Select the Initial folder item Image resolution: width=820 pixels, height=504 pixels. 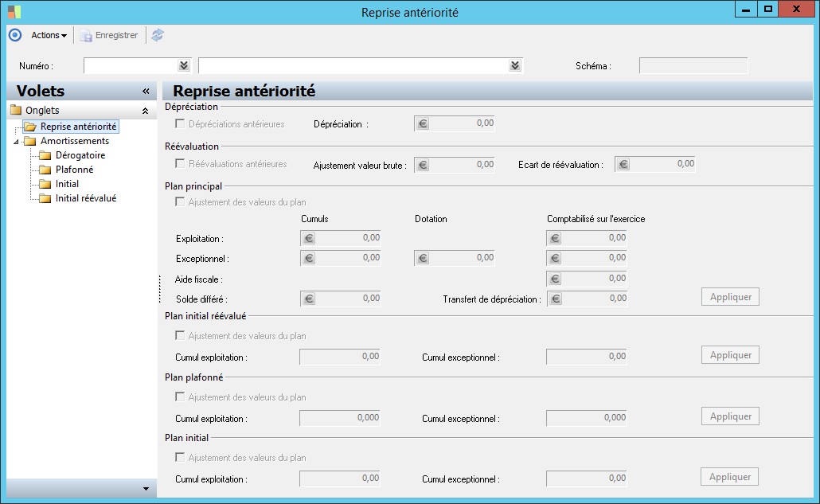(67, 184)
